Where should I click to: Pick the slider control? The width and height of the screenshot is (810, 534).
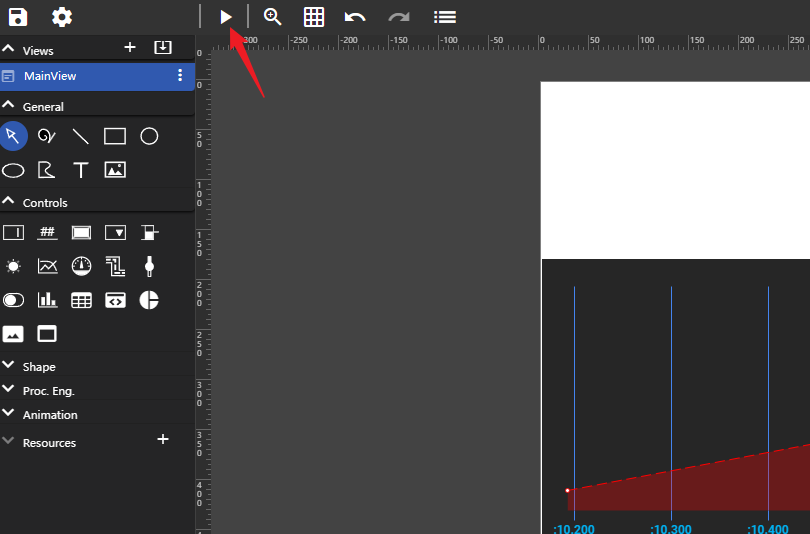(149, 266)
